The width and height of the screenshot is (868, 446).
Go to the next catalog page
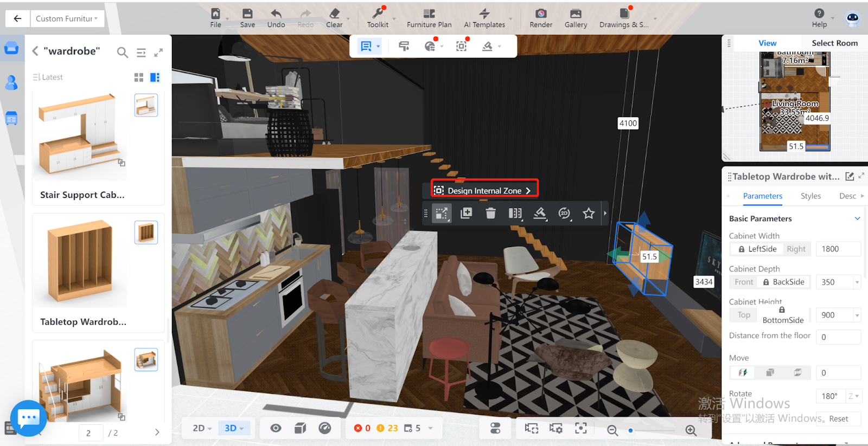pos(157,432)
